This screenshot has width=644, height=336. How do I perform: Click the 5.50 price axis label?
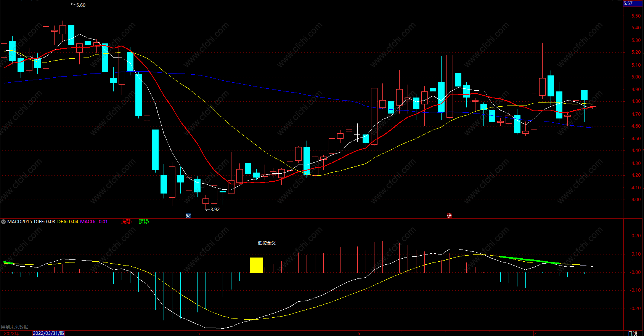pos(636,16)
